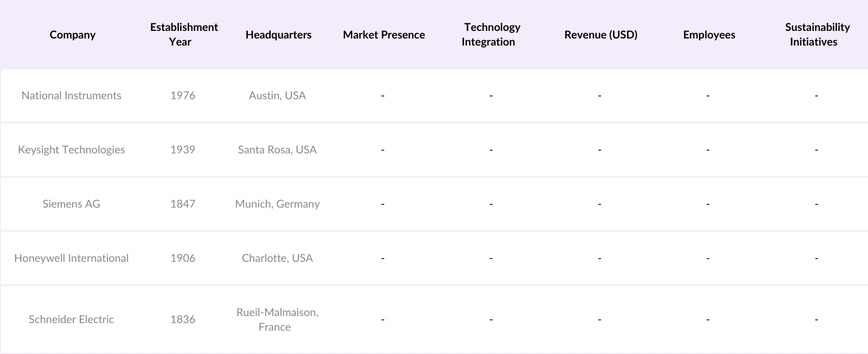Click the Santa Rosa, USA headquarters cell
Image resolution: width=868 pixels, height=354 pixels.
pos(277,150)
